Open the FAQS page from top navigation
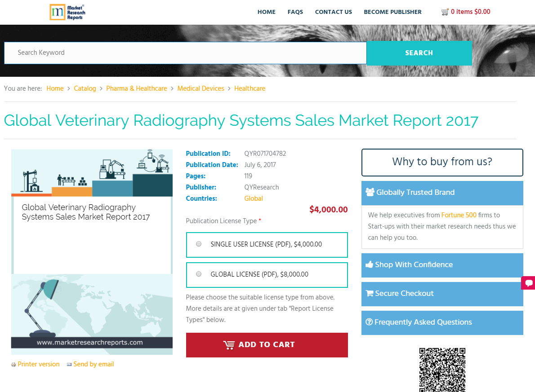The width and height of the screenshot is (535, 392). [295, 12]
